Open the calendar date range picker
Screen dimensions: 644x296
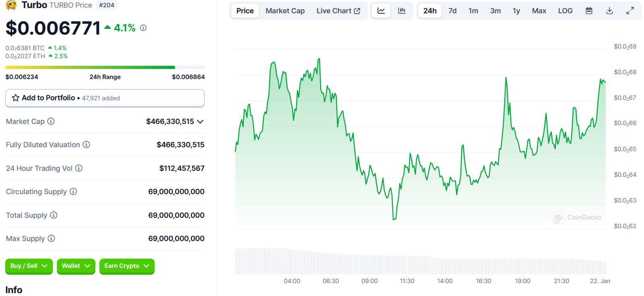click(x=589, y=11)
